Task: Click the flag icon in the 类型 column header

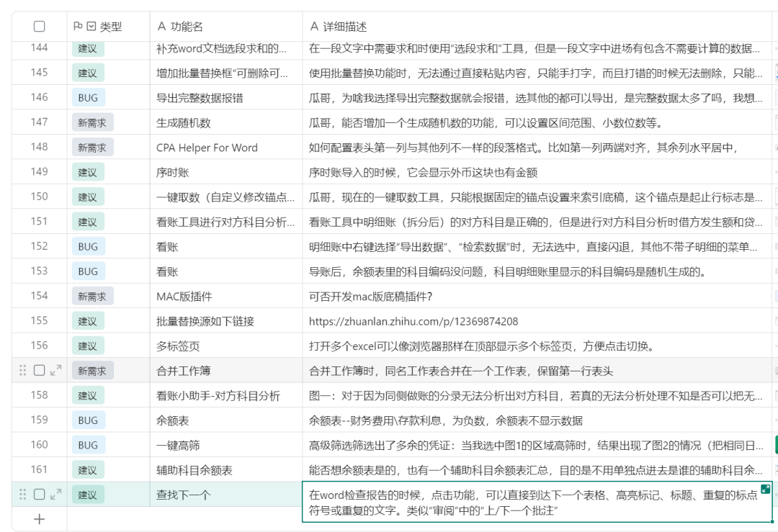Action: (79, 27)
